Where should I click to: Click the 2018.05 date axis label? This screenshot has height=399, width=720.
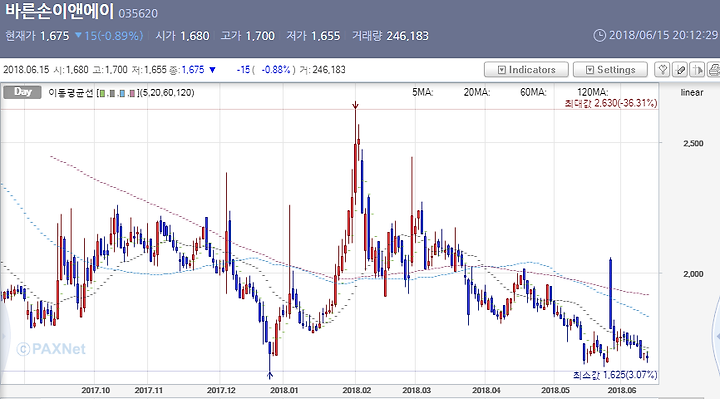click(556, 390)
